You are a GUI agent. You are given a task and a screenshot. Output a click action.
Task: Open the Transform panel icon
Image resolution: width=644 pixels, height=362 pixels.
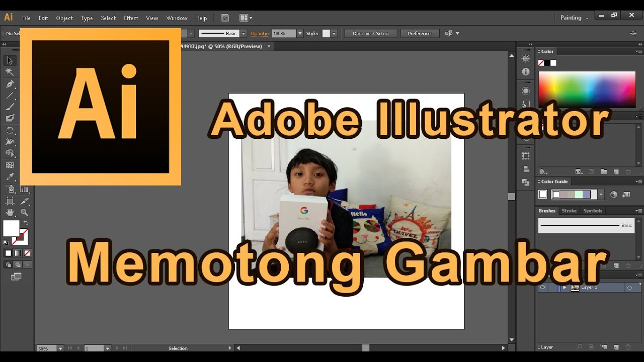pyautogui.click(x=526, y=156)
